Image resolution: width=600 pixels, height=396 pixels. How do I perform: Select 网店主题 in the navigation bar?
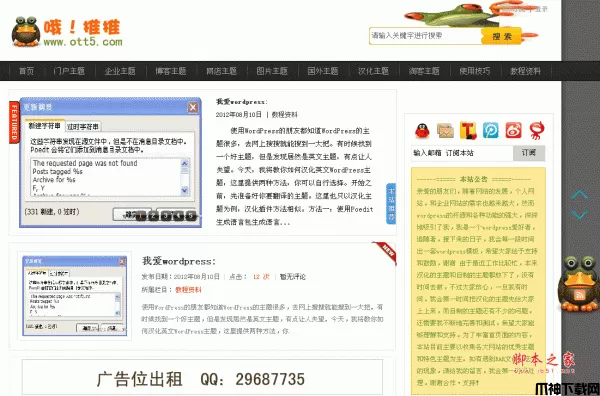click(222, 71)
